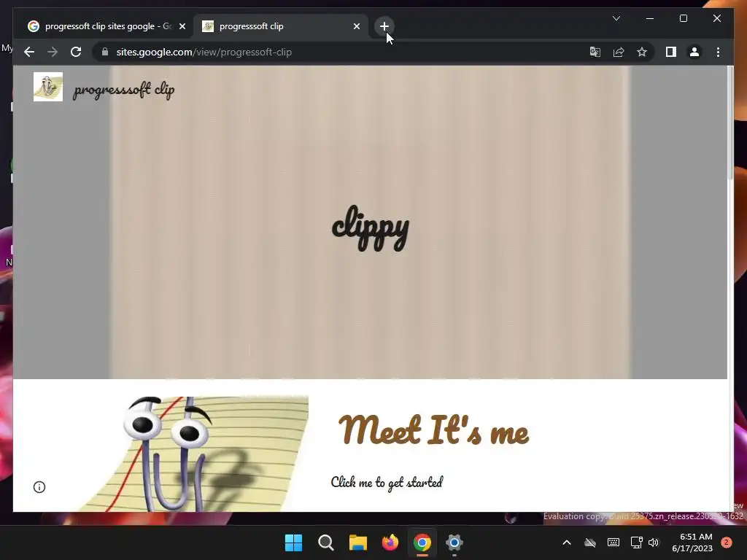Click the OneDrive cloud tray icon

click(590, 542)
